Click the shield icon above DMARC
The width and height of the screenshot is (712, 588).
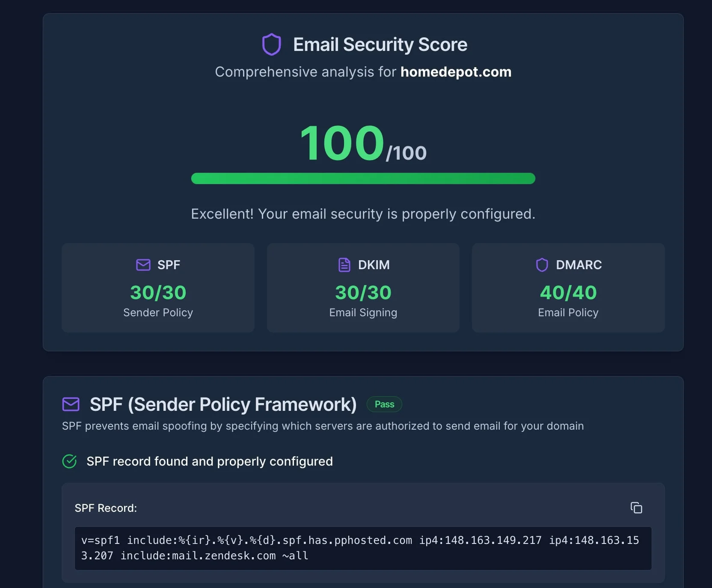coord(542,264)
